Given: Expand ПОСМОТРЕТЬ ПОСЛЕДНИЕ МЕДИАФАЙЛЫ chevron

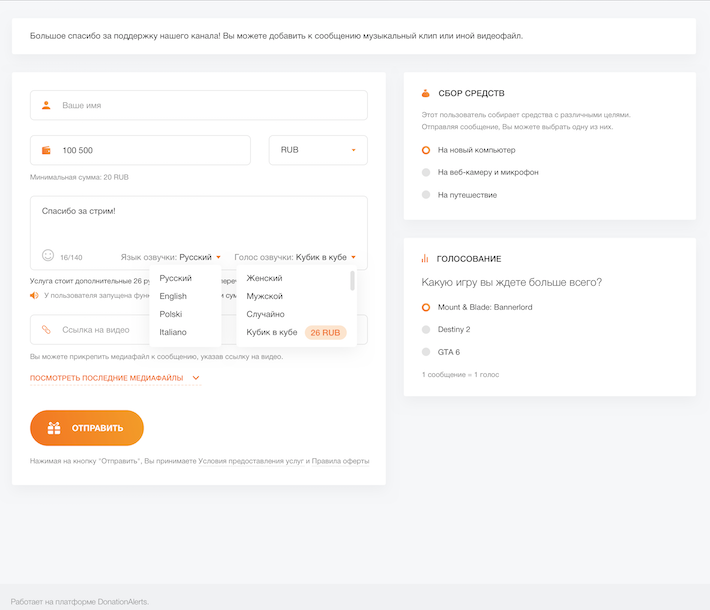Looking at the screenshot, I should 196,378.
